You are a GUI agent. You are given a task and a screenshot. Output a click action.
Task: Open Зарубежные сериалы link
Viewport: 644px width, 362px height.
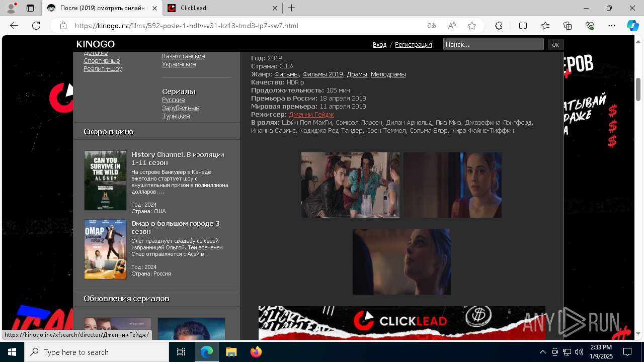tap(181, 108)
